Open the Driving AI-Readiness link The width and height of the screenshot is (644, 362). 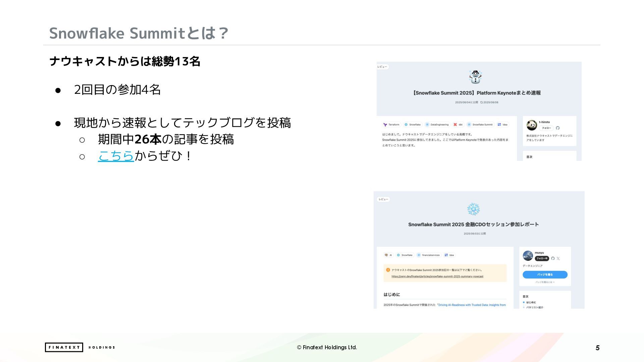[472, 305]
